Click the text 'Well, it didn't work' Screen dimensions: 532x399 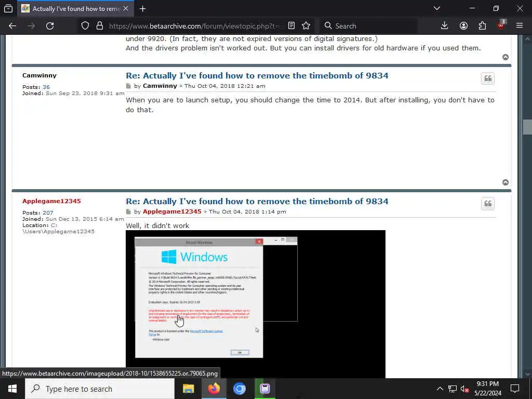[157, 225]
